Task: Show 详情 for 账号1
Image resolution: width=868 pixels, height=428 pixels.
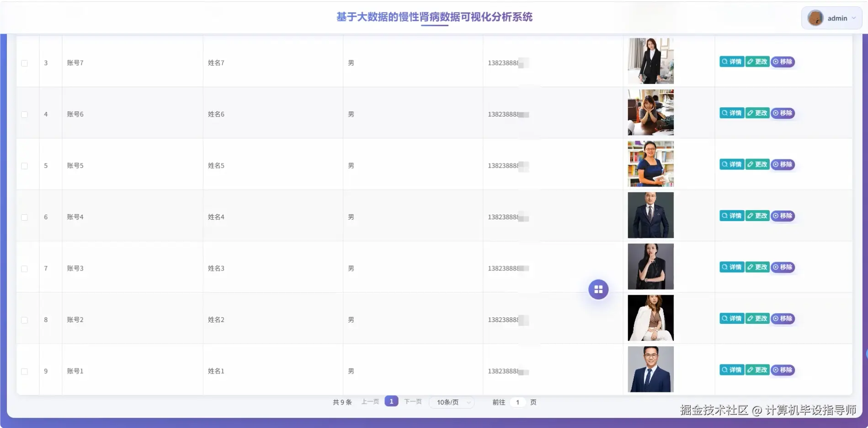Action: coord(732,370)
